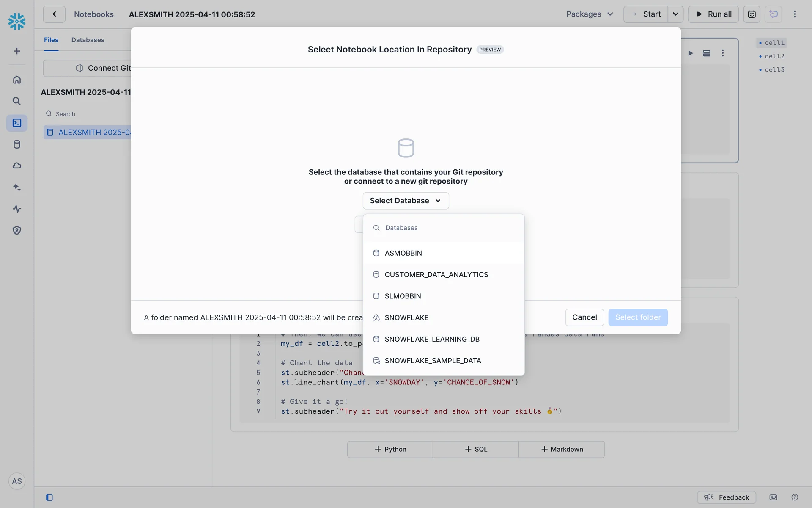This screenshot has width=812, height=508.
Task: Select CUSTOMER_DATA_ANALYTICS database entry
Action: pos(436,275)
